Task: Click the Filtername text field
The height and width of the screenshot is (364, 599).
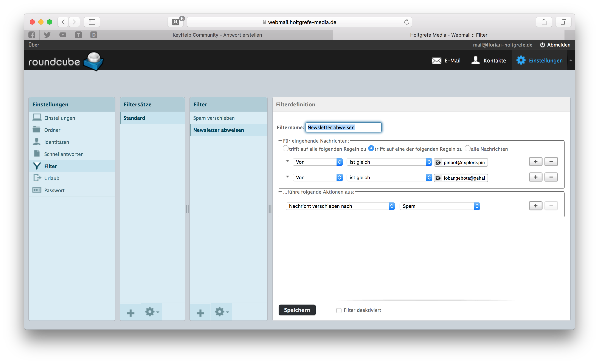Action: coord(343,128)
